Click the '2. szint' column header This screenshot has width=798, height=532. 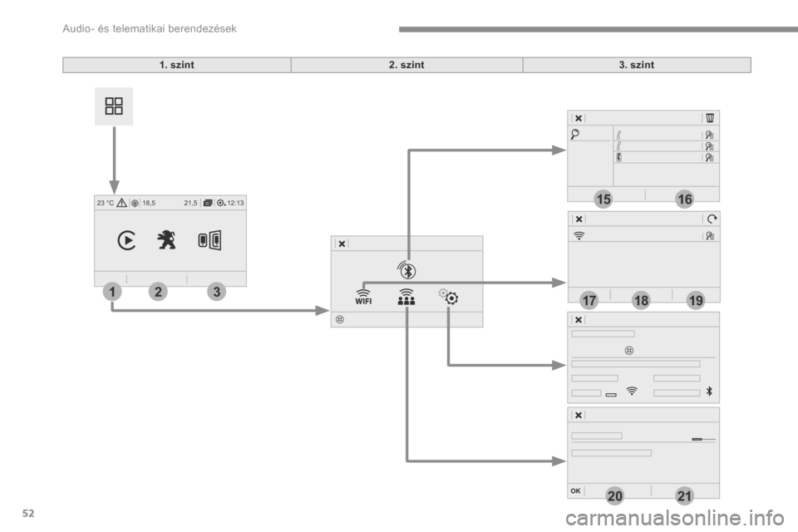point(406,65)
